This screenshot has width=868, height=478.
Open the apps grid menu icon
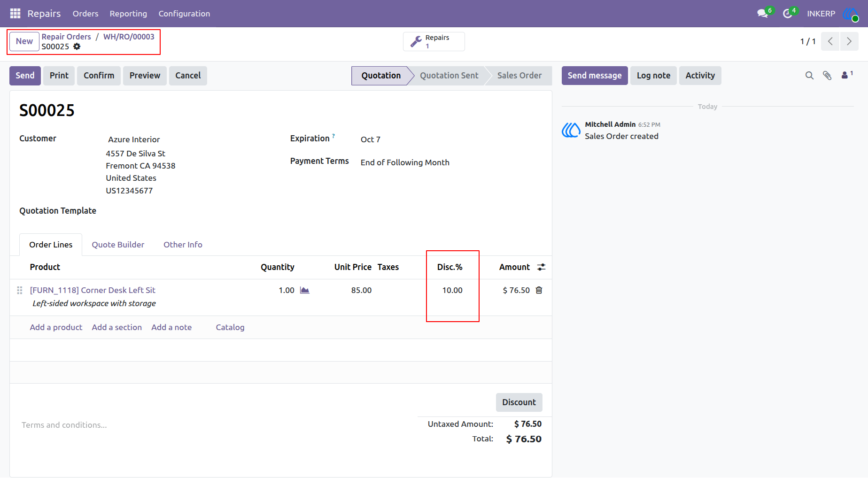(15, 14)
